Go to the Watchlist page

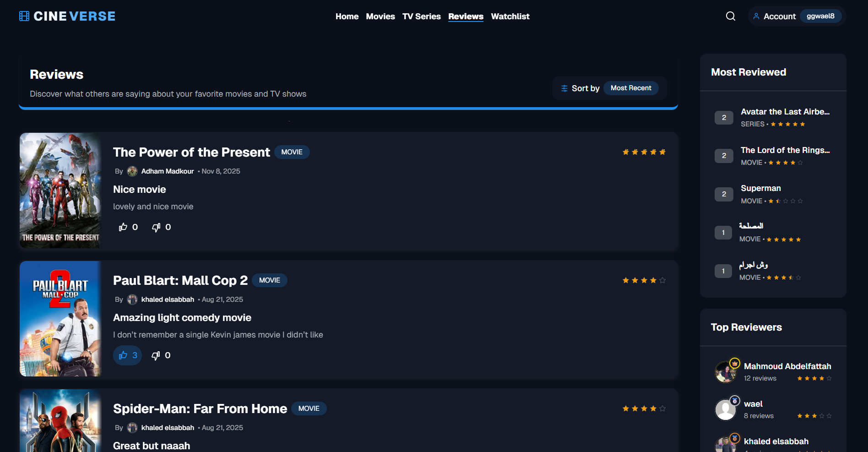pyautogui.click(x=510, y=16)
